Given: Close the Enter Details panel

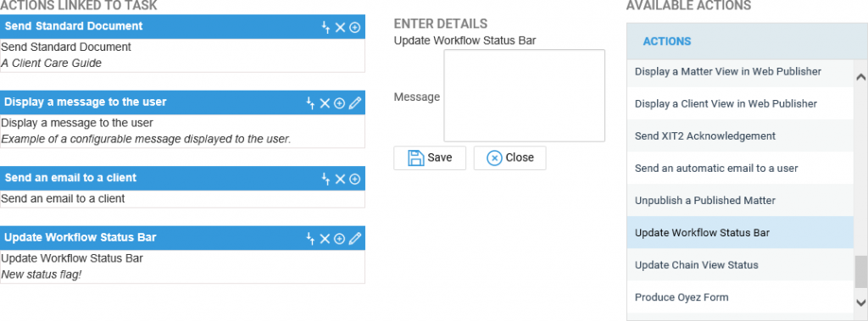Looking at the screenshot, I should point(509,158).
